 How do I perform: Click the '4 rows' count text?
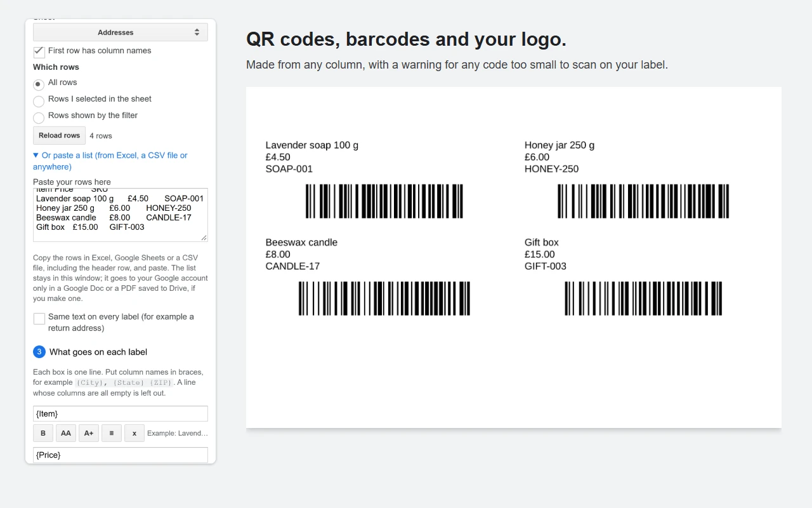pyautogui.click(x=101, y=136)
